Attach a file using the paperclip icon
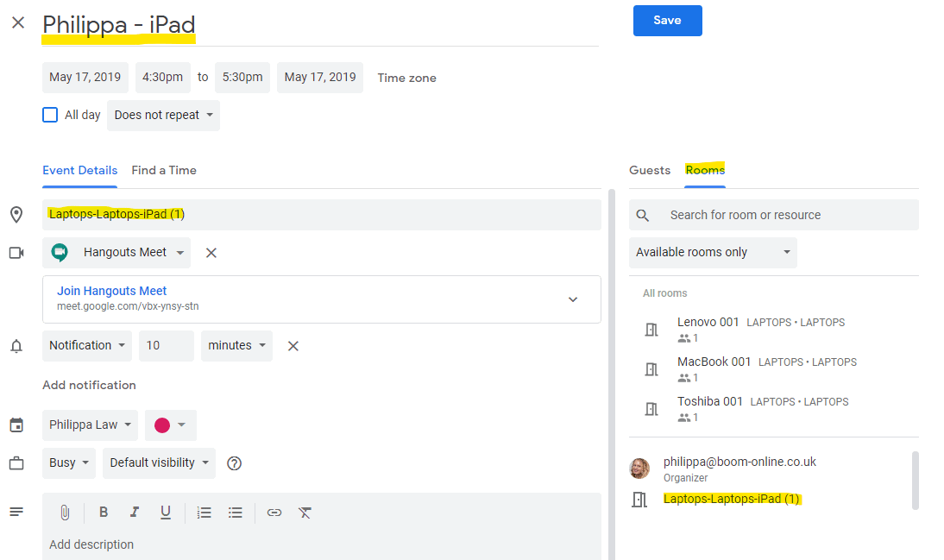Screen dimensions: 944x560 (65, 512)
